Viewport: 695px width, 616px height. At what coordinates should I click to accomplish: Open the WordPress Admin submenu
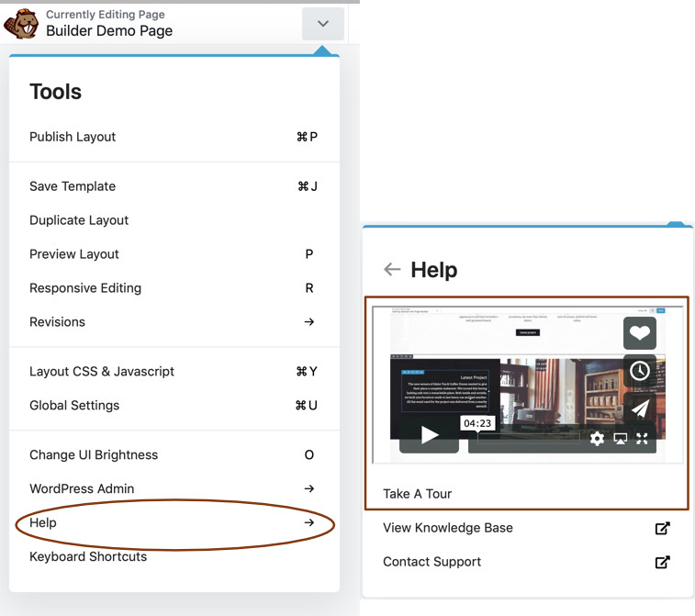click(x=308, y=489)
